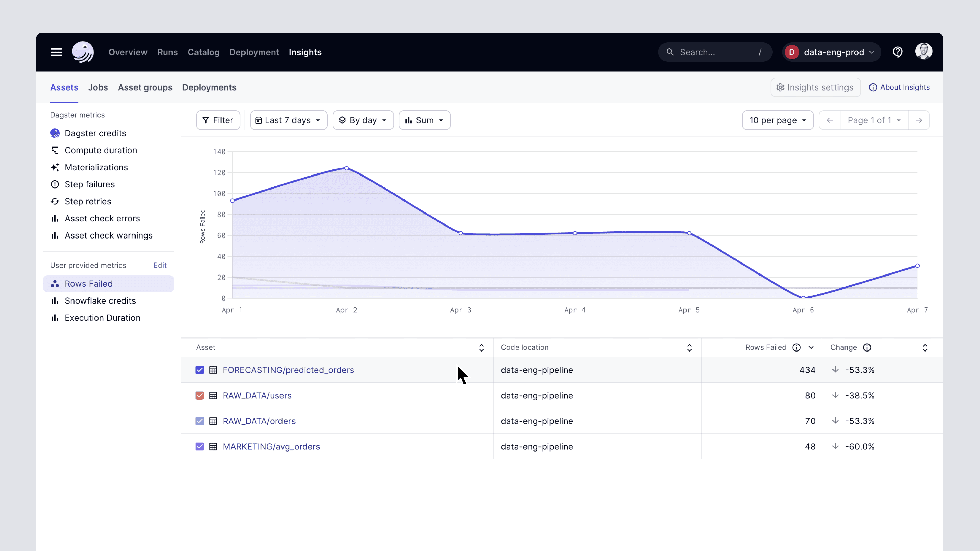Go to next page arrow
Image resolution: width=980 pixels, height=551 pixels.
coord(919,120)
